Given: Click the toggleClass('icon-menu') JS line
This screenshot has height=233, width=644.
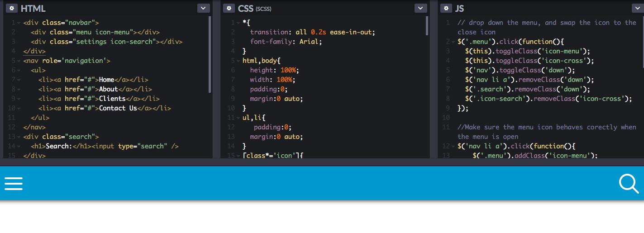Looking at the screenshot, I should [x=528, y=51].
